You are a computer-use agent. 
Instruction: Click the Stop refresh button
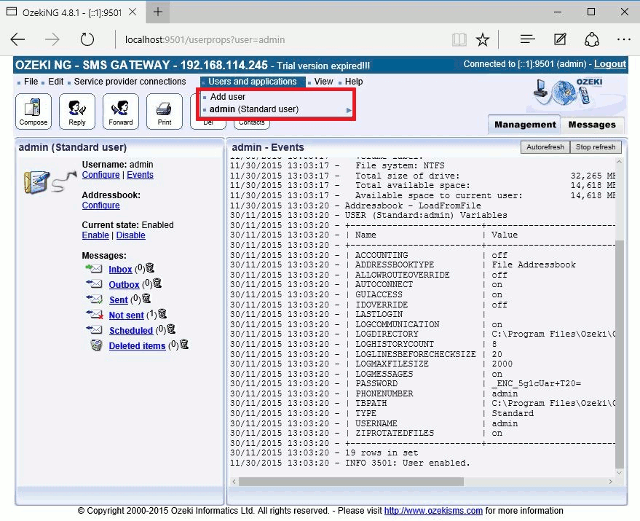[x=596, y=147]
